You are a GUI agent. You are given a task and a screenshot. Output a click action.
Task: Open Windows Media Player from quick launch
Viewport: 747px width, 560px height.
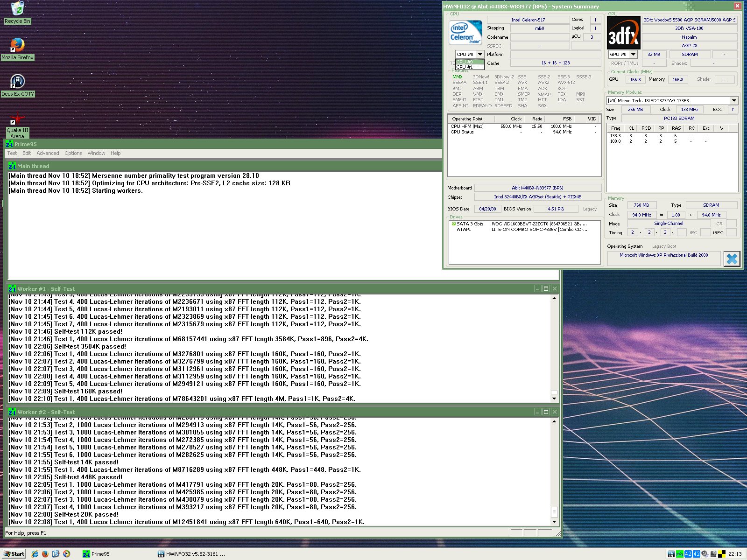[67, 554]
